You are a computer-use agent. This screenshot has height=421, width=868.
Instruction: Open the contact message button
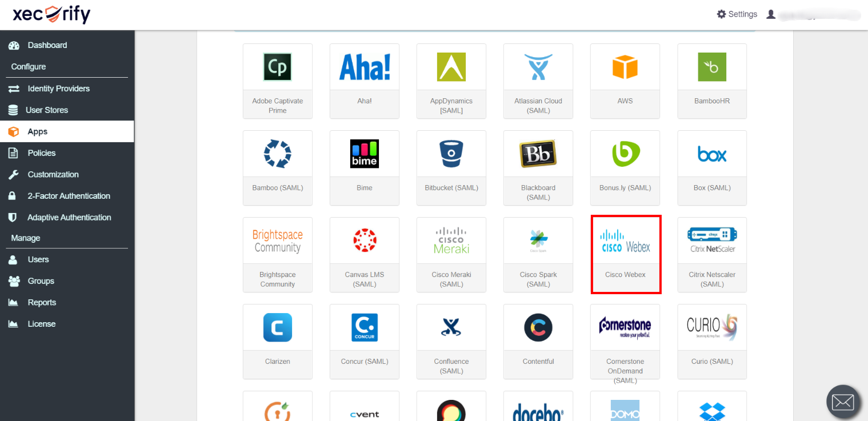(x=842, y=402)
